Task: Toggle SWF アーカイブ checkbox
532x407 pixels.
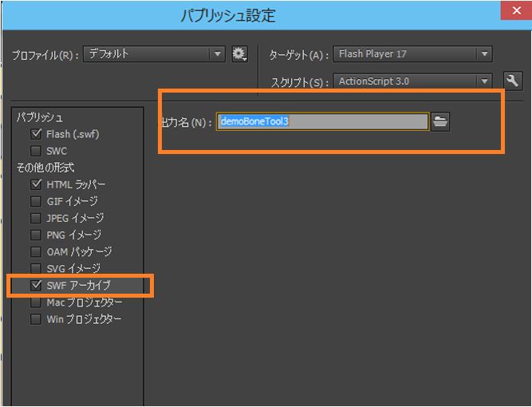Action: pos(36,286)
